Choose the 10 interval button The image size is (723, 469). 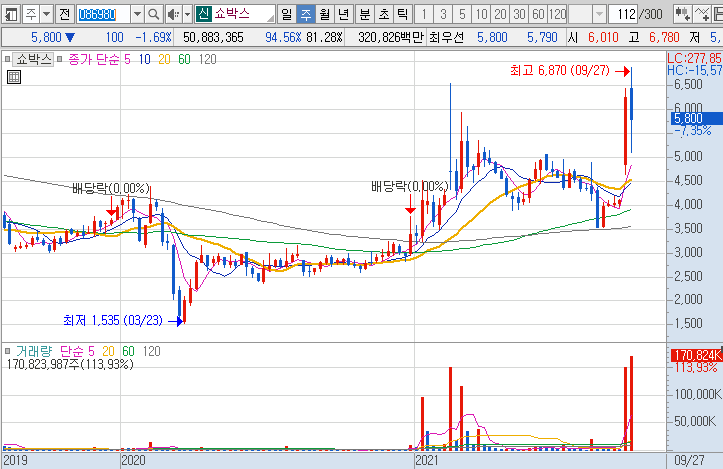[481, 14]
